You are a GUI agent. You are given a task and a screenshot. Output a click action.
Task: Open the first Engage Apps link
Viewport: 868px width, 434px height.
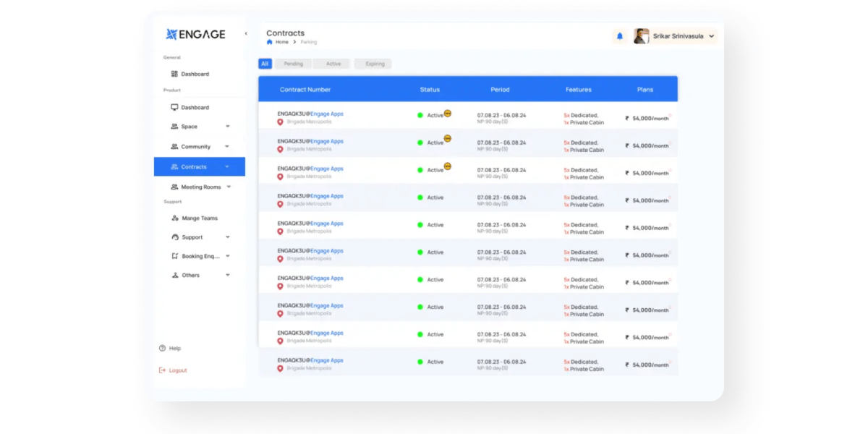click(x=327, y=114)
